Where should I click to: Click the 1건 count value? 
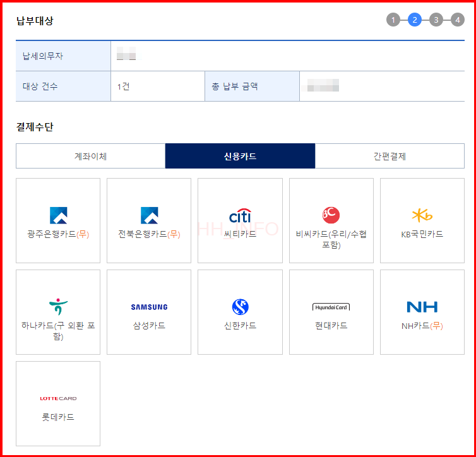click(124, 86)
